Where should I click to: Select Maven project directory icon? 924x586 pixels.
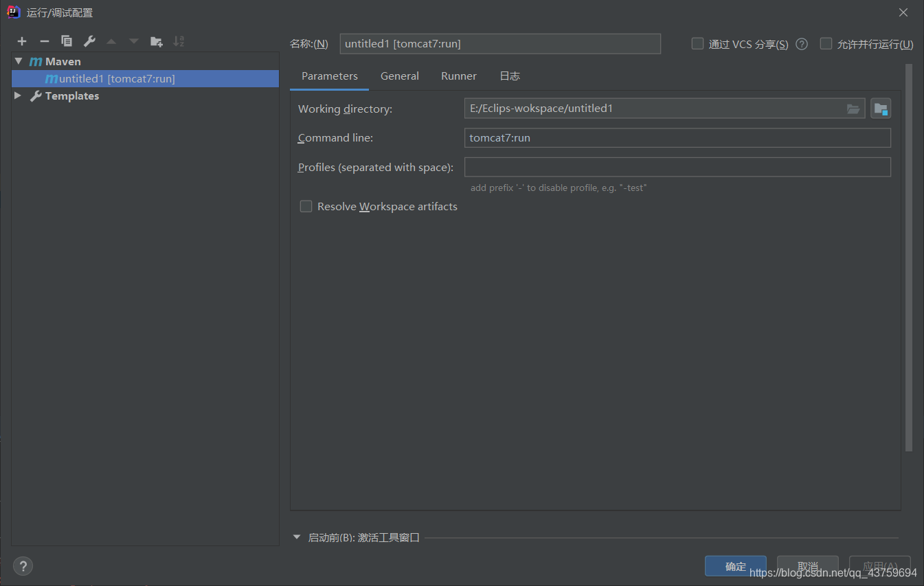[x=881, y=109]
